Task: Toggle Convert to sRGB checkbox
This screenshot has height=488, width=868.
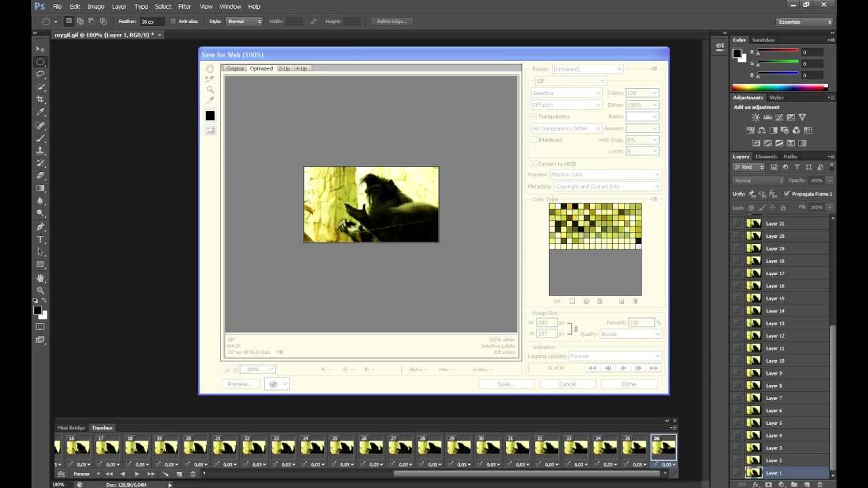Action: point(534,164)
